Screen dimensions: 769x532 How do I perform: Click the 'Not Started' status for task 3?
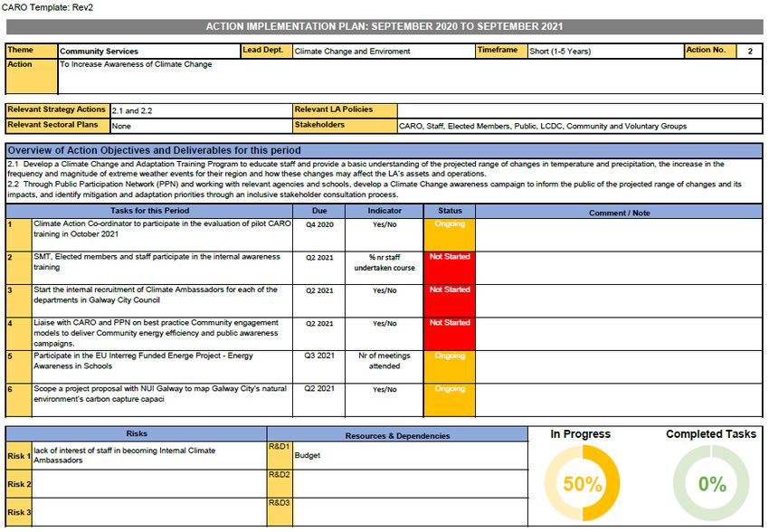point(450,301)
